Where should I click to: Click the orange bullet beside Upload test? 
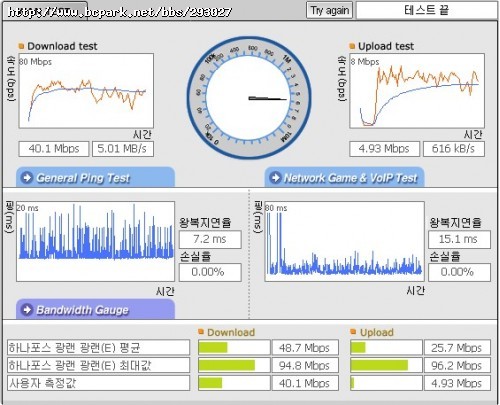352,46
